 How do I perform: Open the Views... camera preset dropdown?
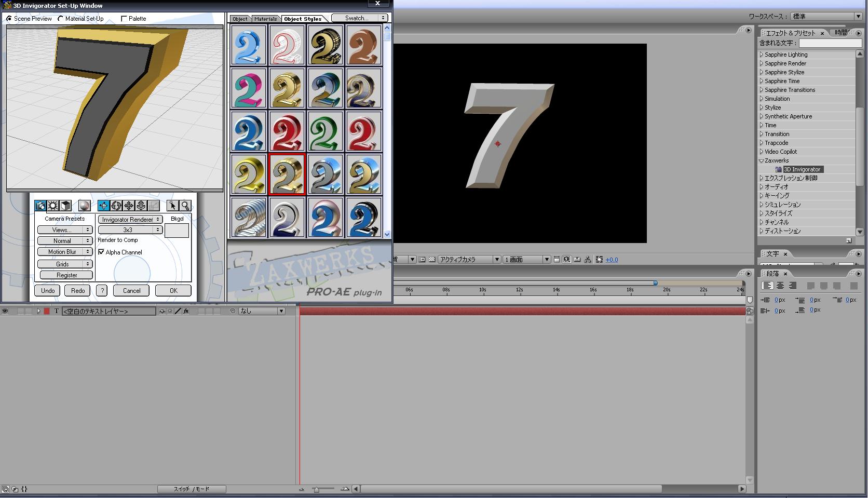point(65,230)
